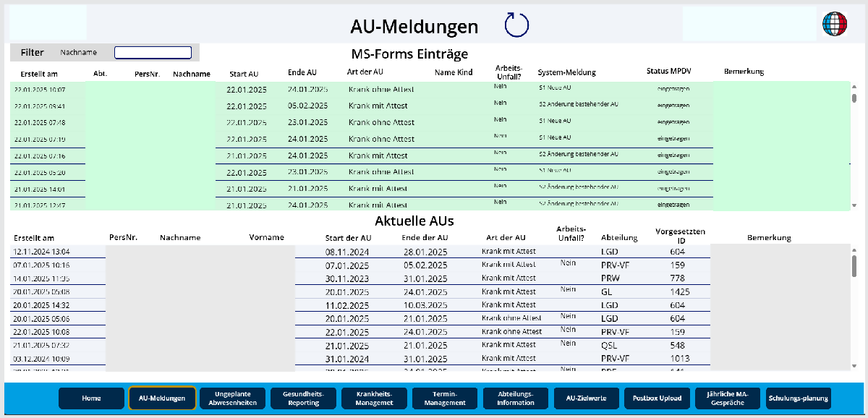Open the Schulungs-planung page
This screenshot has height=418, width=868.
(798, 398)
